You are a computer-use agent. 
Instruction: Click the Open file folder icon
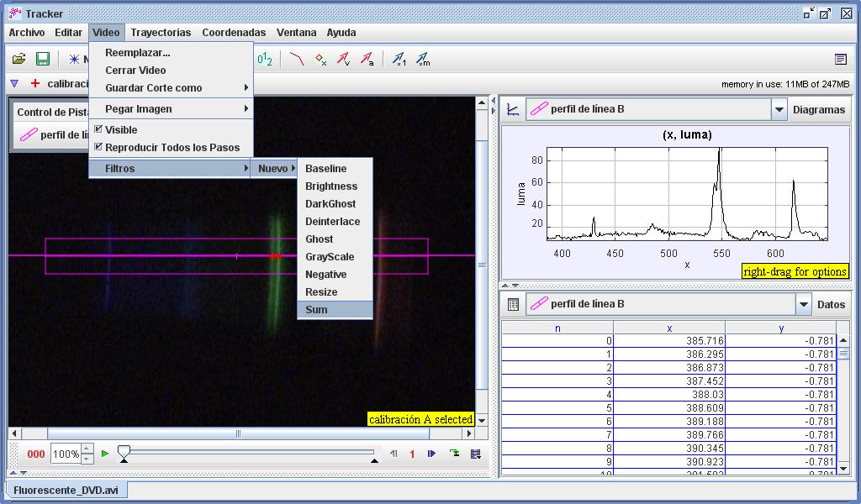pos(18,60)
